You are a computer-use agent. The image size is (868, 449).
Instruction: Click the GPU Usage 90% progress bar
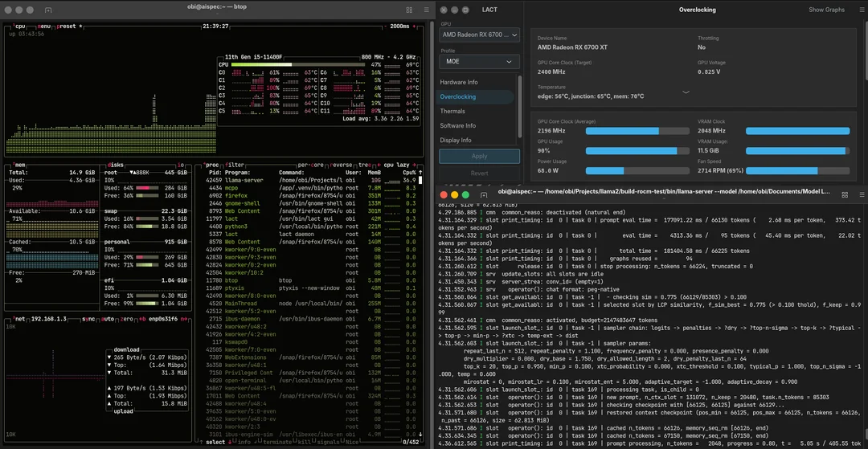(x=637, y=151)
